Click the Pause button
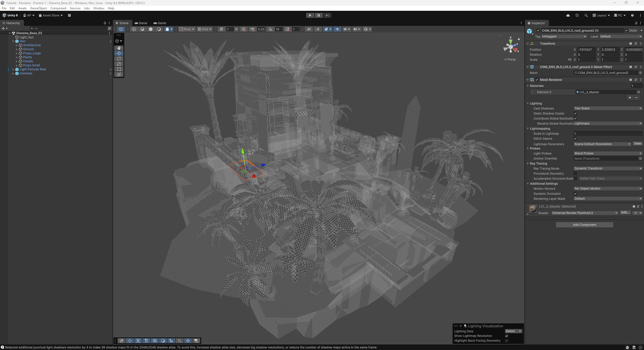 319,15
